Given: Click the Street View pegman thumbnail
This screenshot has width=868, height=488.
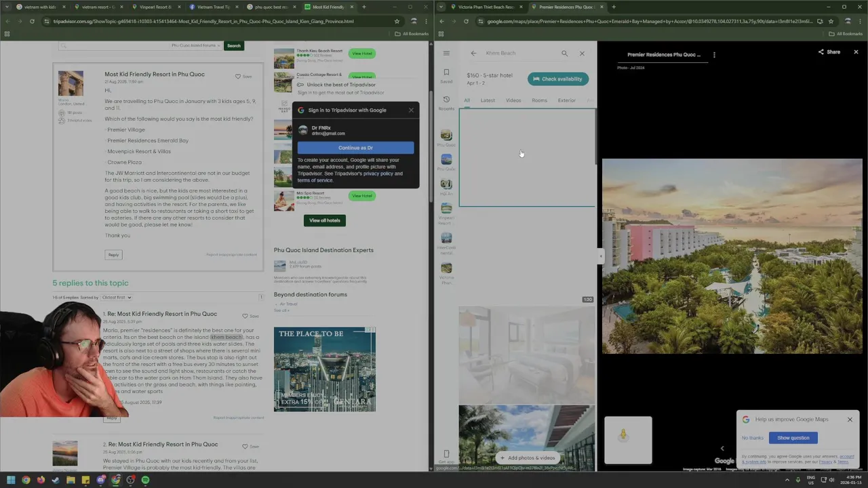Looking at the screenshot, I should coord(628,440).
